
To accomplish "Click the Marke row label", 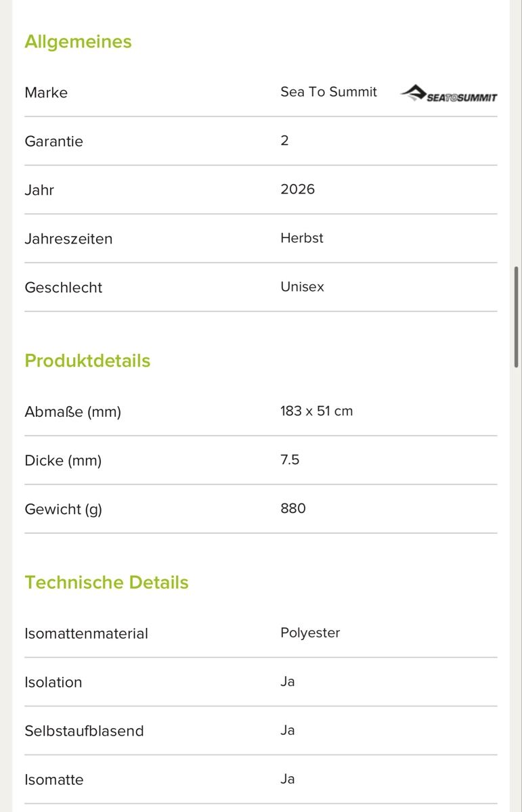I will tap(46, 93).
